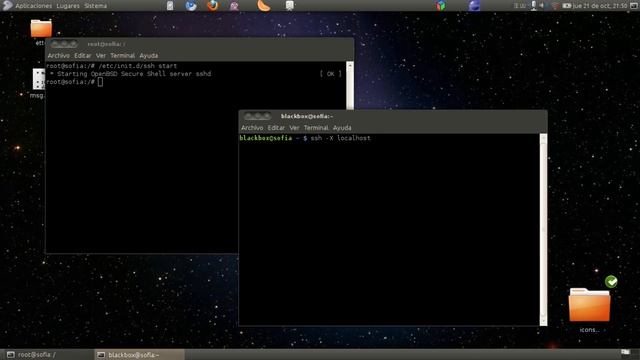Open Terminal menu in root terminal
This screenshot has height=360, width=640.
pyautogui.click(x=122, y=56)
